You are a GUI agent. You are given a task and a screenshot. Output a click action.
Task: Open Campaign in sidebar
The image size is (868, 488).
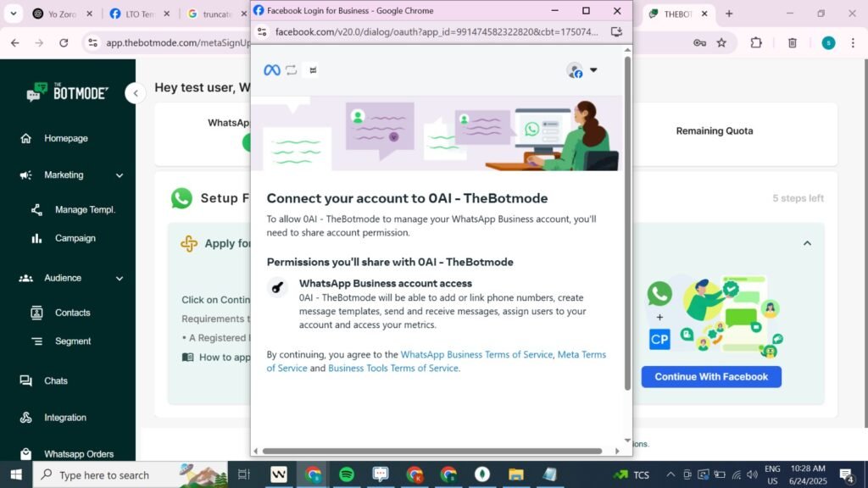(x=75, y=238)
